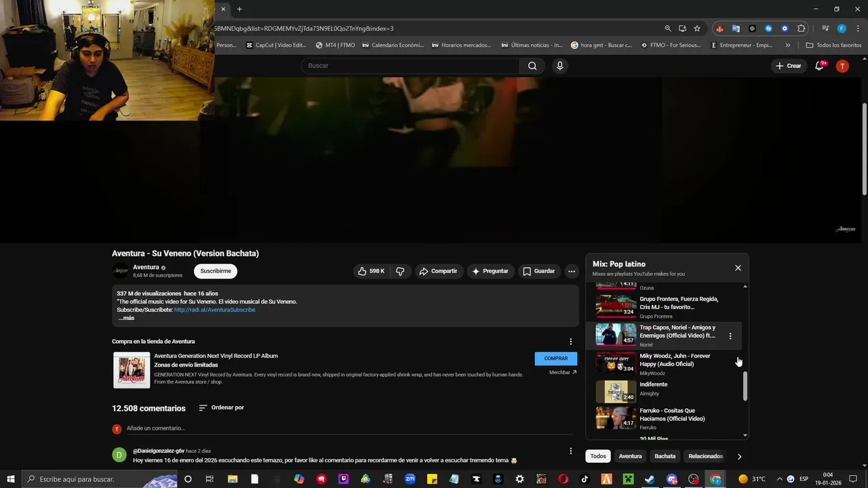Select the Aventura filter chip
868x488 pixels.
tap(630, 456)
